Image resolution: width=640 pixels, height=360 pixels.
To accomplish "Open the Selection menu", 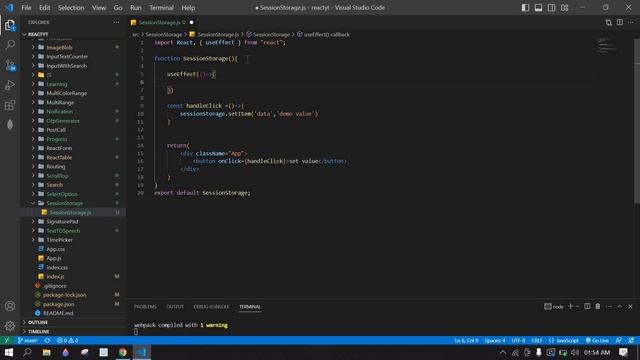I will click(71, 8).
